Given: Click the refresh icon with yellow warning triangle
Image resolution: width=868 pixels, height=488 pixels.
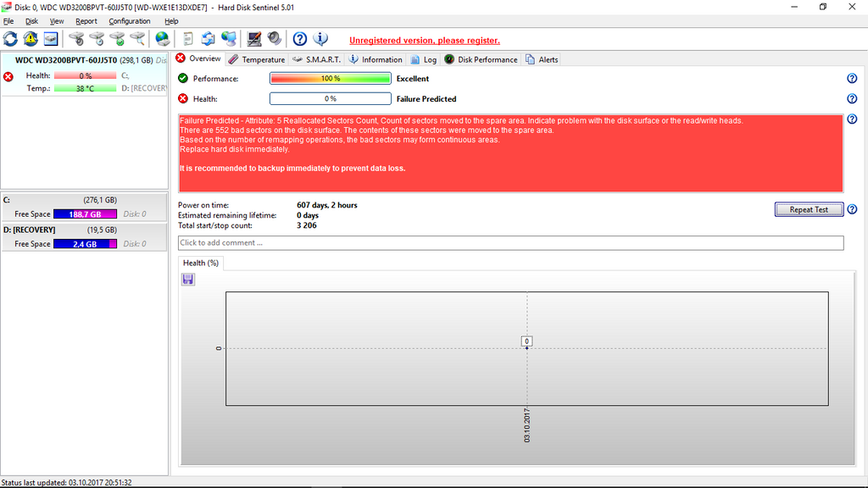Looking at the screenshot, I should tap(31, 39).
